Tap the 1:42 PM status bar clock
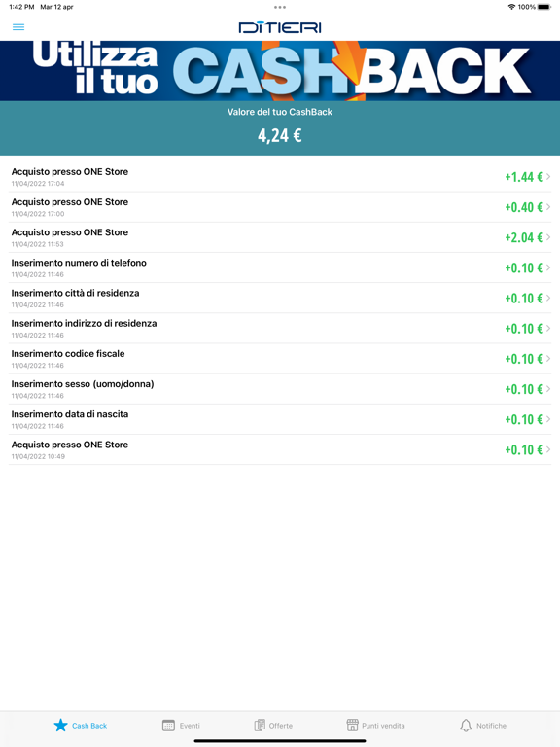Screen dimensions: 560x747 point(21,7)
